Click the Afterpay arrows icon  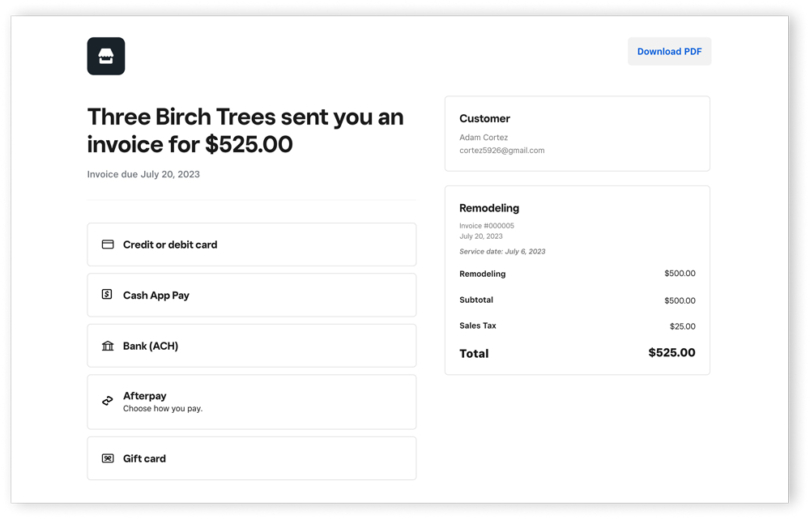pos(108,401)
